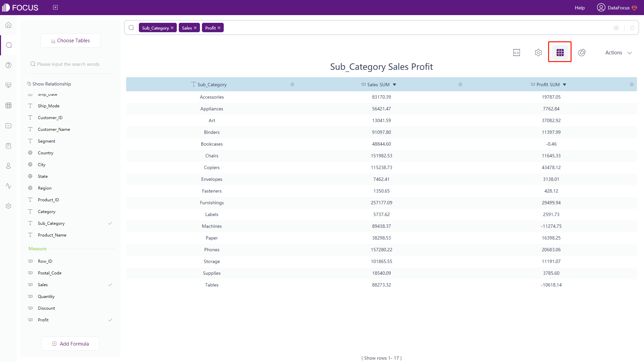Open the pinboard presentation sidebar icon

point(9,85)
